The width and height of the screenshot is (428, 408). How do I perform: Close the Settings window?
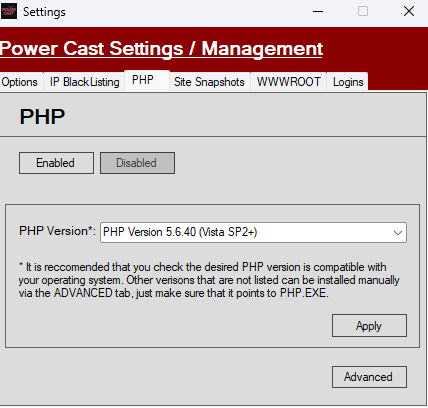409,12
